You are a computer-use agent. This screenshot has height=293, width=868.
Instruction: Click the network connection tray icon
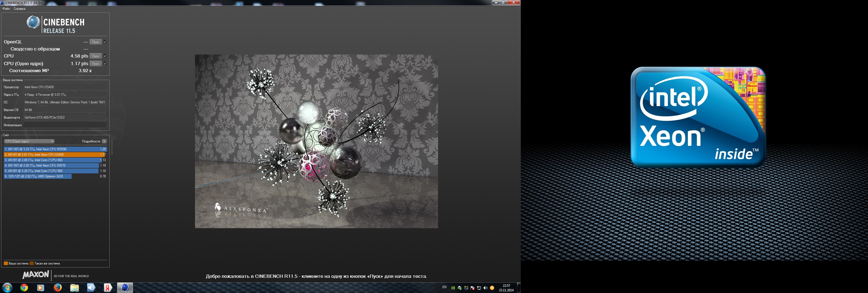(479, 288)
